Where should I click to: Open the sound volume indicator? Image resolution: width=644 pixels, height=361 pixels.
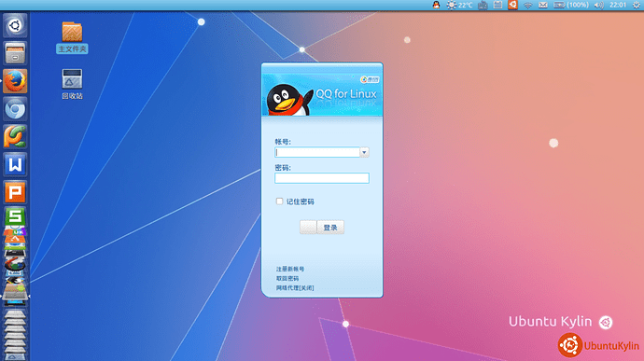[599, 5]
